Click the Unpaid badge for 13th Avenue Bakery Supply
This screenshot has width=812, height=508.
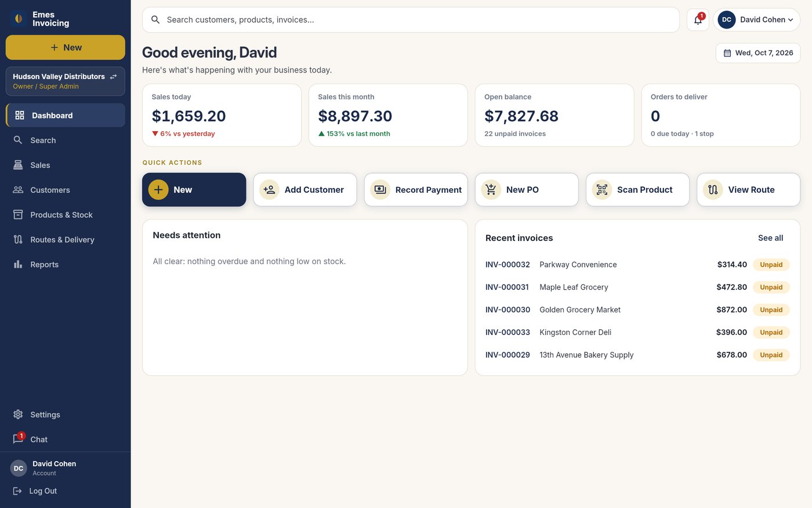(x=771, y=355)
